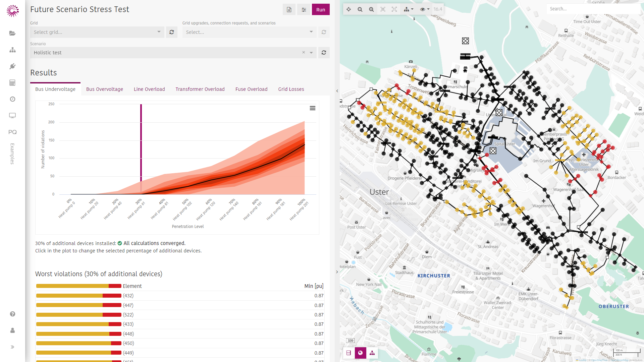Center the map with crosshair tool
This screenshot has width=644, height=362.
[x=349, y=9]
